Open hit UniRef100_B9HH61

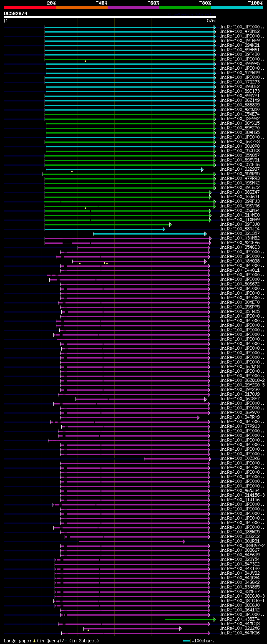pyautogui.click(x=239, y=50)
